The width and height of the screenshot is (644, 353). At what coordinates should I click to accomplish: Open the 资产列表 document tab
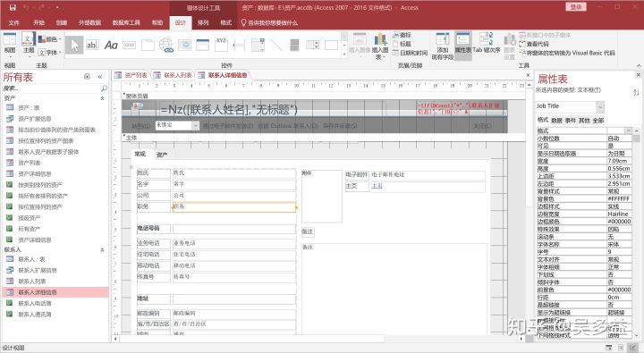[x=131, y=76]
